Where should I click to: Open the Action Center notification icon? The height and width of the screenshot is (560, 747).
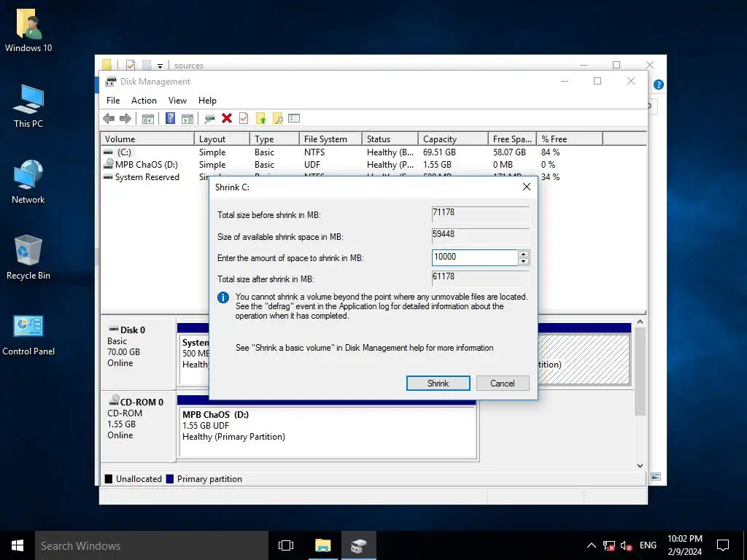point(723,545)
